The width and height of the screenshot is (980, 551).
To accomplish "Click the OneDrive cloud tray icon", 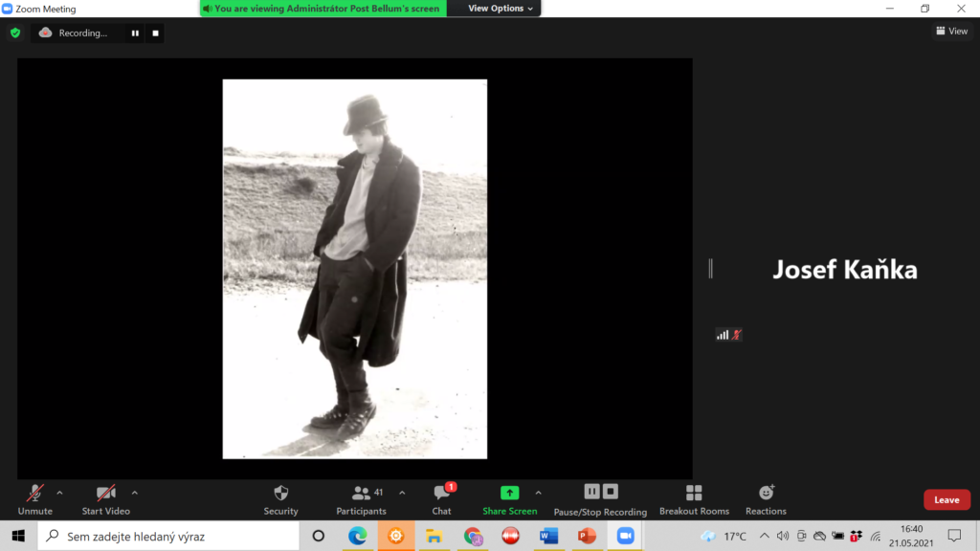I will click(x=819, y=536).
